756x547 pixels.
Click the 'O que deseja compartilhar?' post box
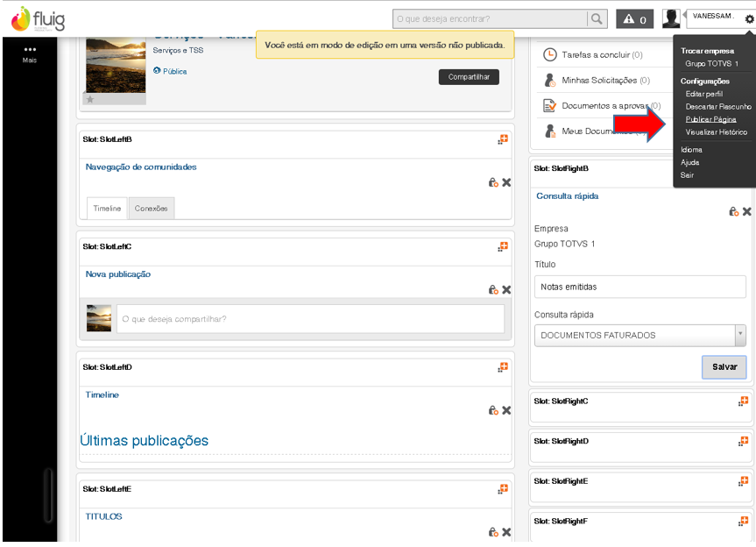click(x=310, y=319)
